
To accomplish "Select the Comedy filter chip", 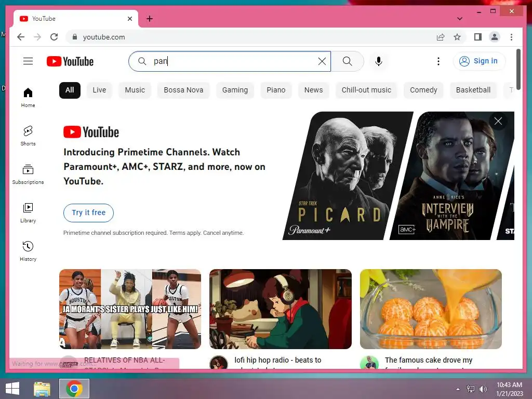I will tap(423, 90).
